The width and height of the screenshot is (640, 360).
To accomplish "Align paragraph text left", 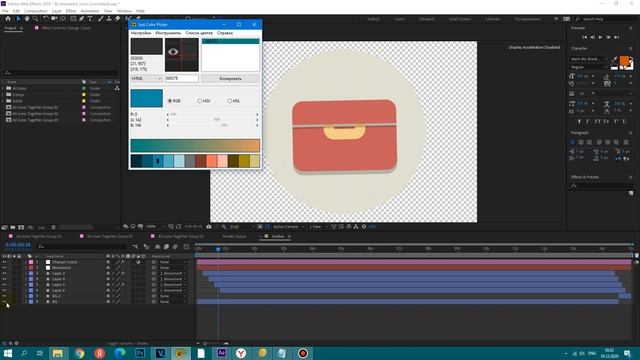I will pyautogui.click(x=572, y=142).
